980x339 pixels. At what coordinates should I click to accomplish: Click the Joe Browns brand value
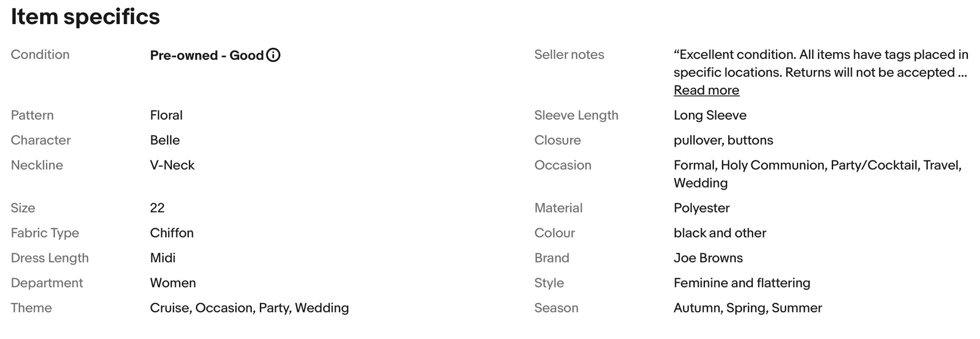point(708,258)
